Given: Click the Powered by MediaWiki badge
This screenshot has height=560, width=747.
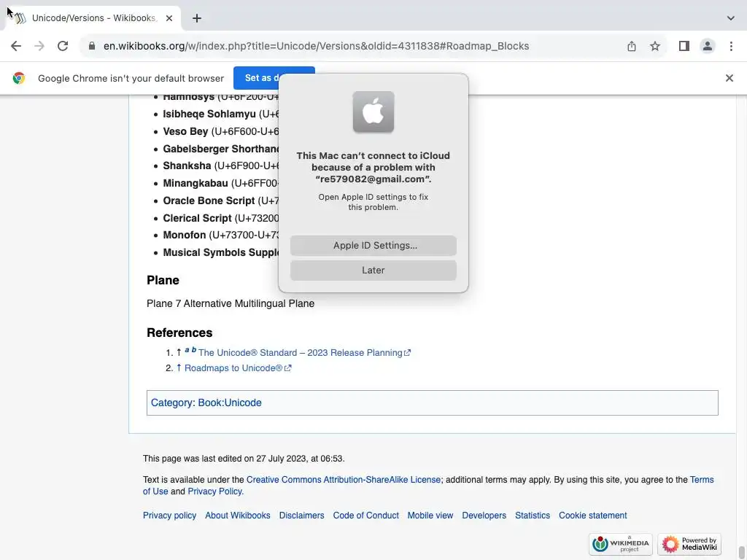Looking at the screenshot, I should tap(689, 544).
